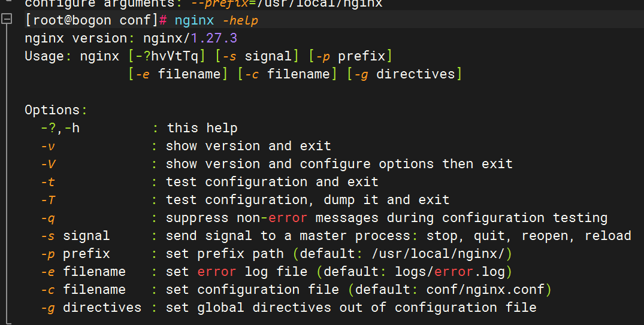Click the 'nginx -help' command text
The width and height of the screenshot is (644, 325).
coord(216,20)
